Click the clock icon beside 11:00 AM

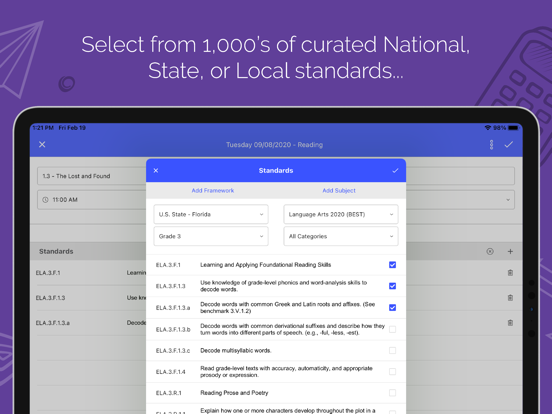point(45,200)
